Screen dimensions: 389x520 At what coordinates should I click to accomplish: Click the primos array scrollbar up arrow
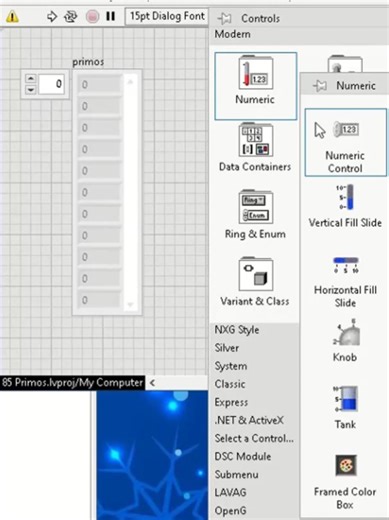[130, 81]
